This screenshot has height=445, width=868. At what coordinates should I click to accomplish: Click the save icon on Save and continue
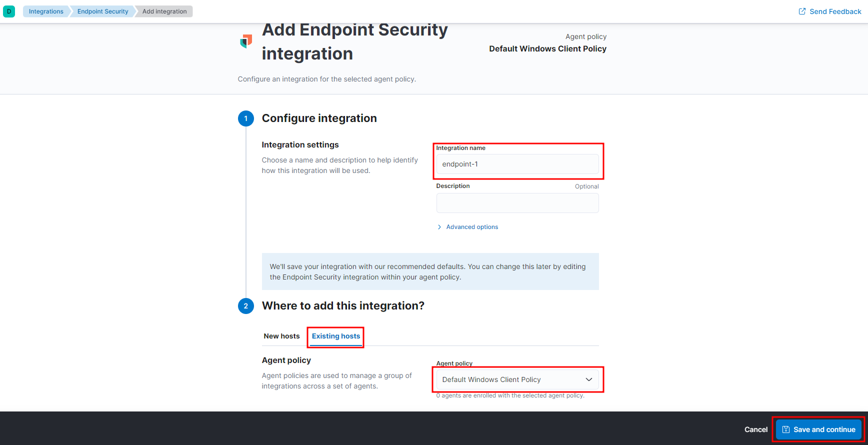786,429
